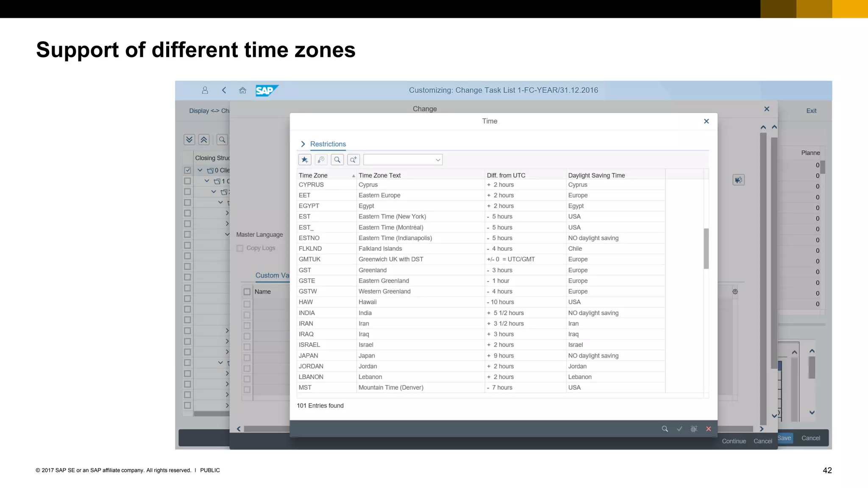
Task: Click the search-plus find next icon
Action: click(353, 160)
